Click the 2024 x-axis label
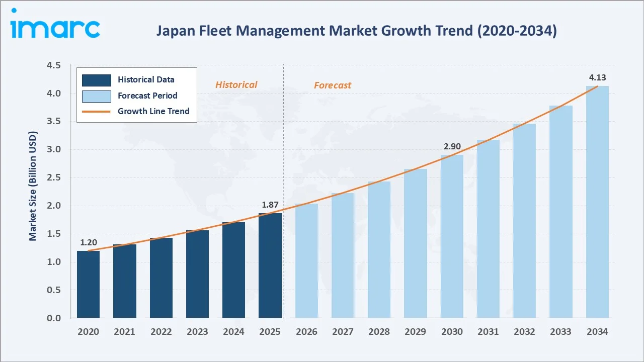644x362 pixels. tap(233, 332)
